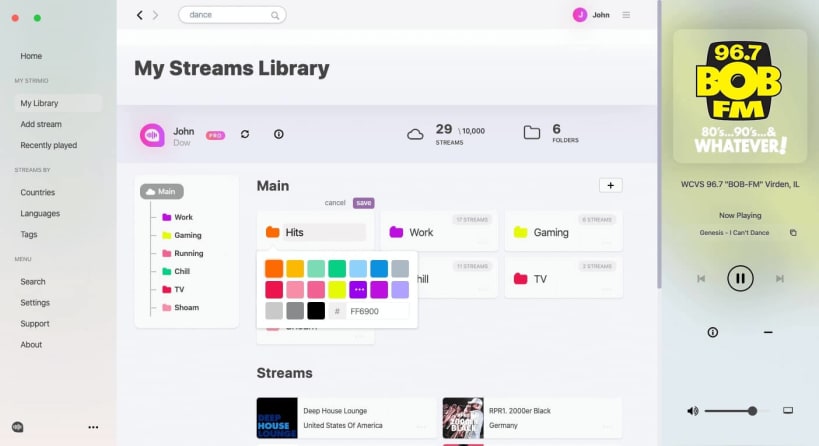The height and width of the screenshot is (446, 819).
Task: Click the bottom-left sidebar logo icon
Action: (x=18, y=427)
